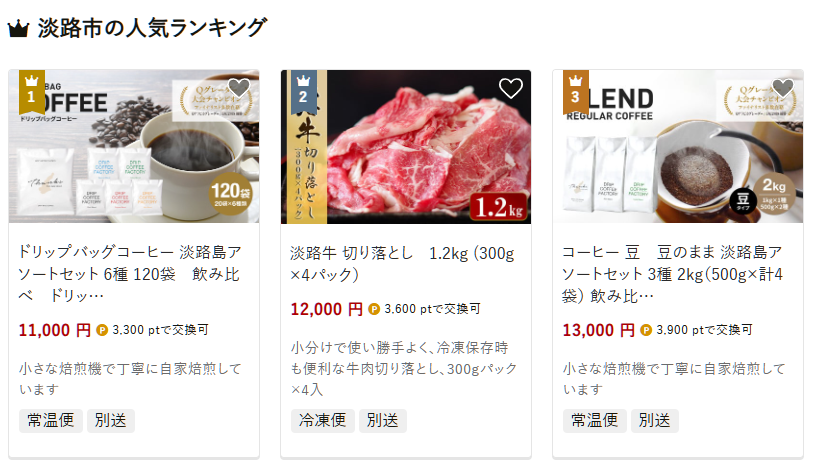Viewport: 816px width, 468px height.
Task: Favorite the drip bag coffee heart icon
Action: click(239, 88)
